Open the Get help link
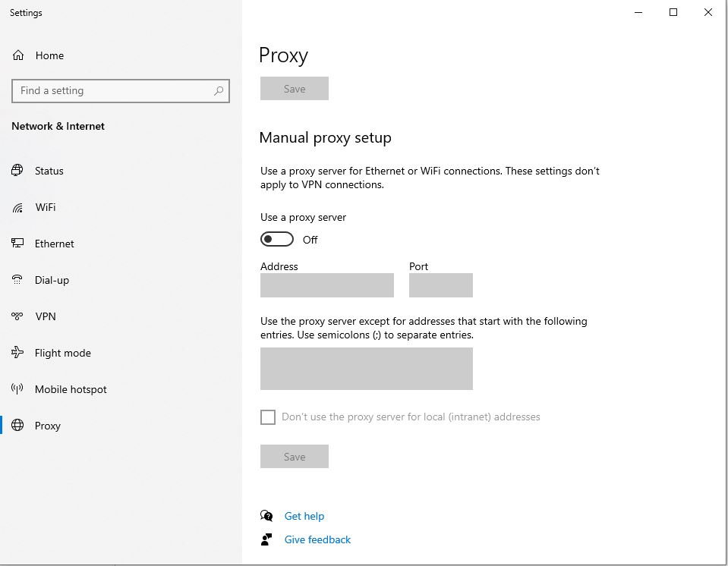This screenshot has width=728, height=566. pos(304,516)
